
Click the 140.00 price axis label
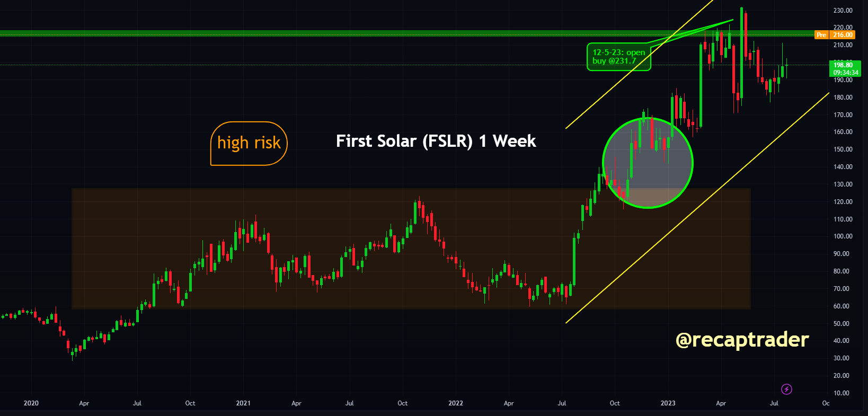pyautogui.click(x=843, y=167)
